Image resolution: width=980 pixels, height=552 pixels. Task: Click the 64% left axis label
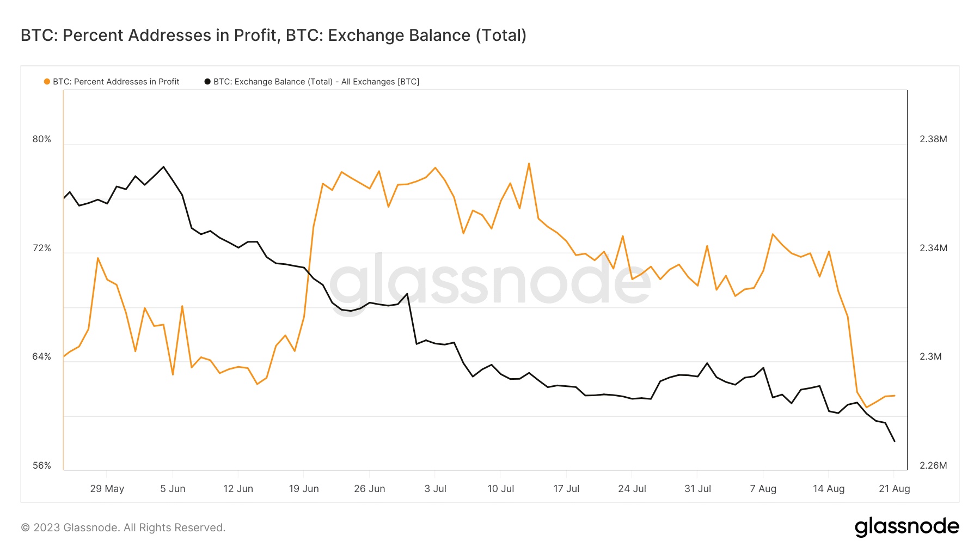tap(42, 357)
